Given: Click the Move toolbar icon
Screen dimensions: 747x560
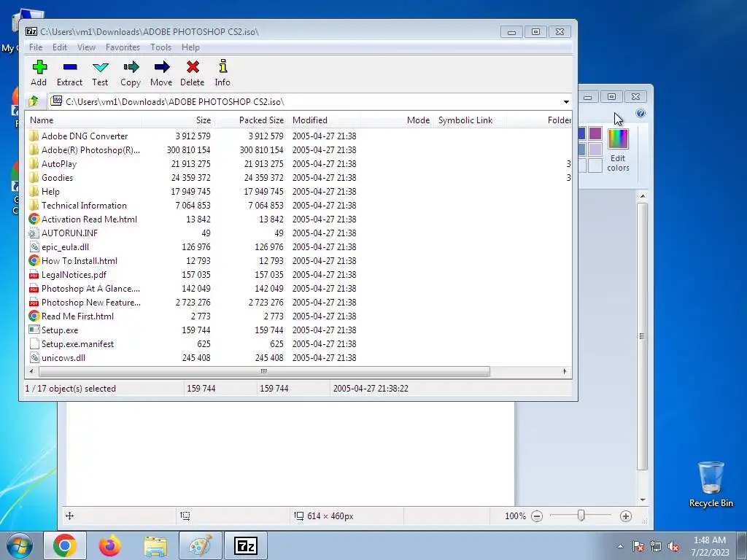Looking at the screenshot, I should click(161, 73).
